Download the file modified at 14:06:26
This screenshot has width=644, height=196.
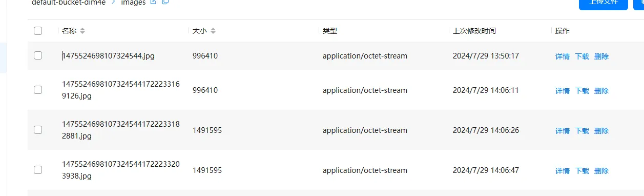[x=582, y=131]
